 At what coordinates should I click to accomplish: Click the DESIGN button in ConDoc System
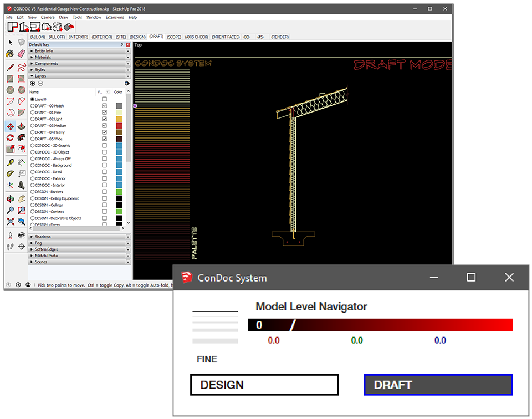click(x=265, y=385)
